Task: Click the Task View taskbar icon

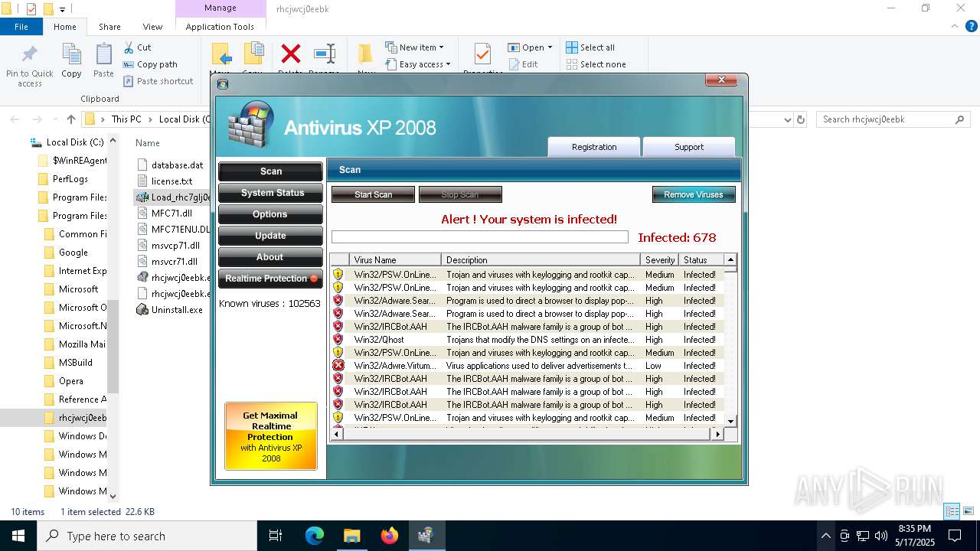Action: coord(276,536)
